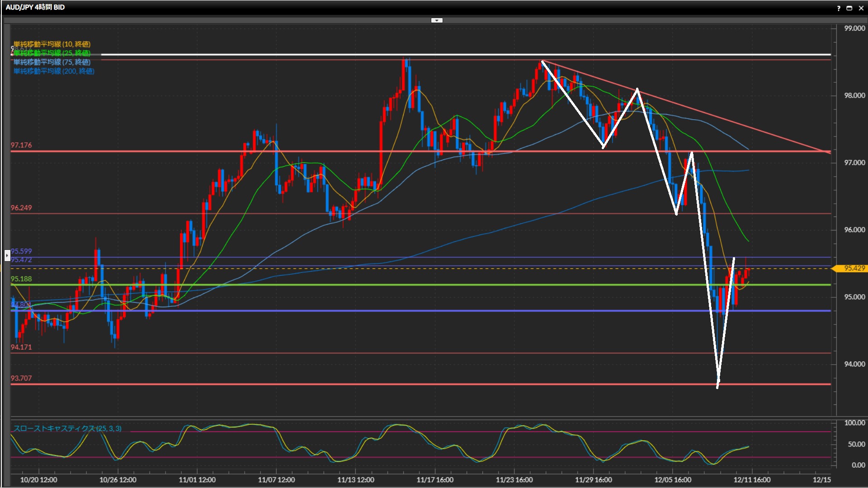Click the 93.707 support line label

pyautogui.click(x=21, y=378)
